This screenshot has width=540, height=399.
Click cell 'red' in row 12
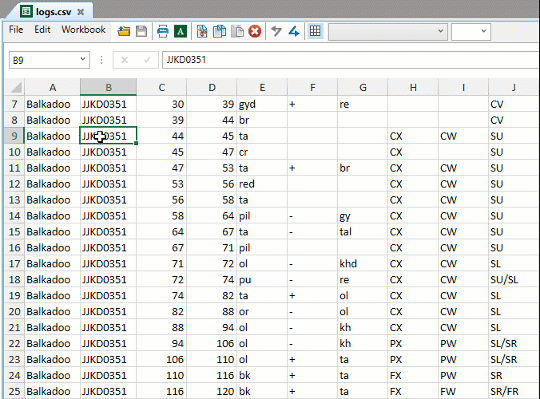tap(262, 184)
